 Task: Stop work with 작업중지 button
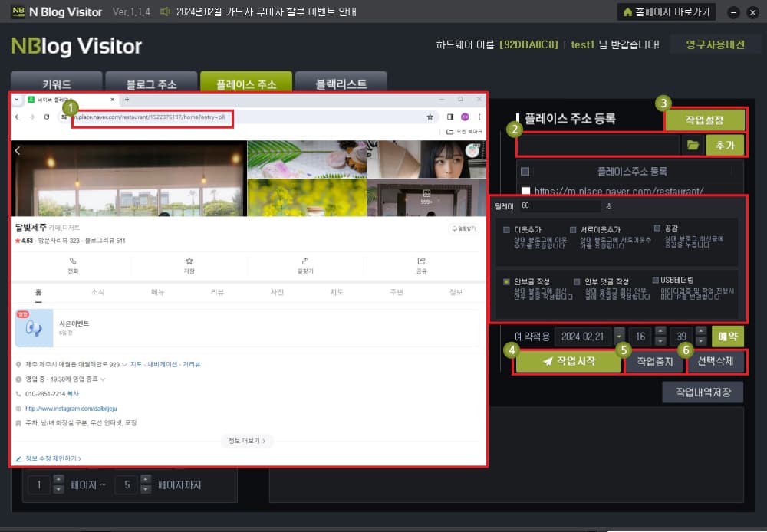654,362
